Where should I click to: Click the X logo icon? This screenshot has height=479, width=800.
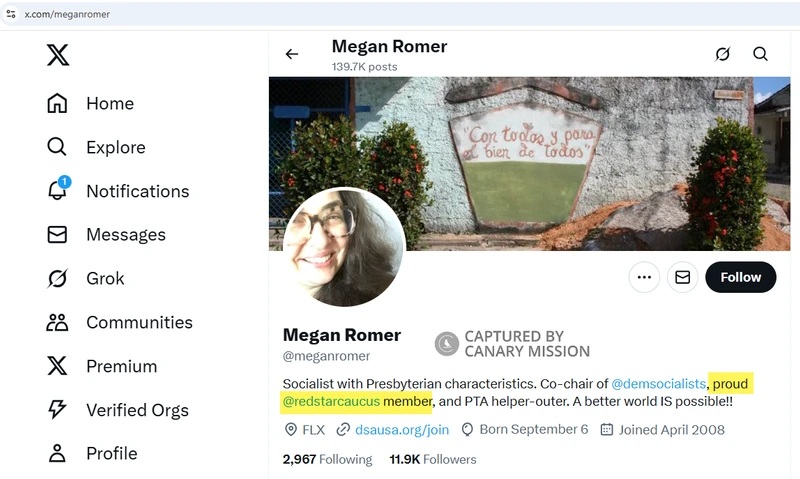click(x=58, y=55)
